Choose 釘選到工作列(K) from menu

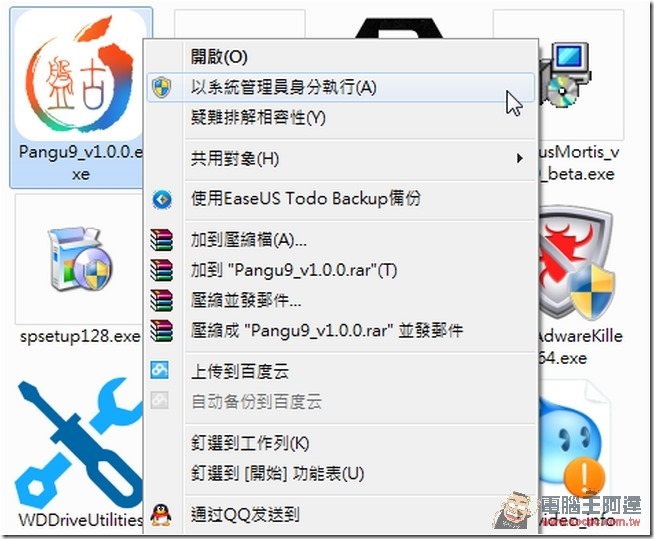250,443
